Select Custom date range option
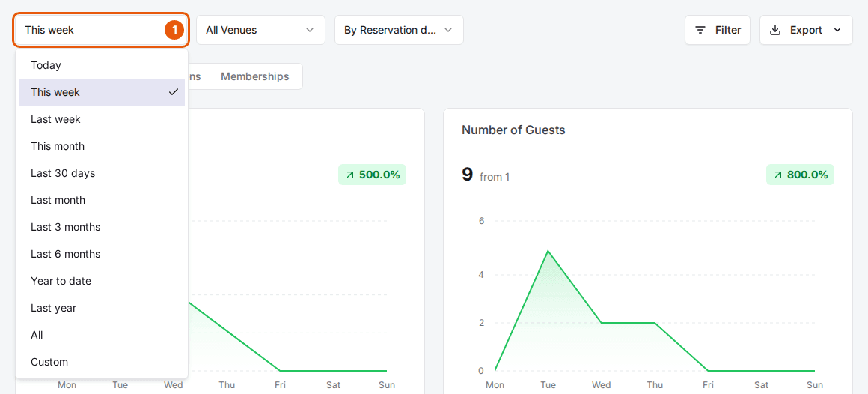The height and width of the screenshot is (394, 868). 102,362
